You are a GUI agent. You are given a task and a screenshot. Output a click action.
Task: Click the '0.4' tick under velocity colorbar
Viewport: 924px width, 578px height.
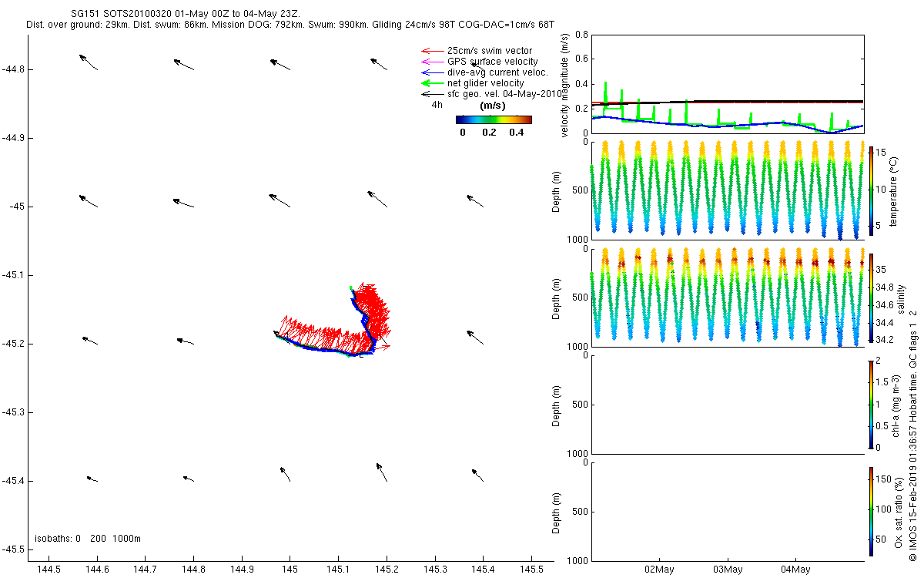click(x=517, y=133)
